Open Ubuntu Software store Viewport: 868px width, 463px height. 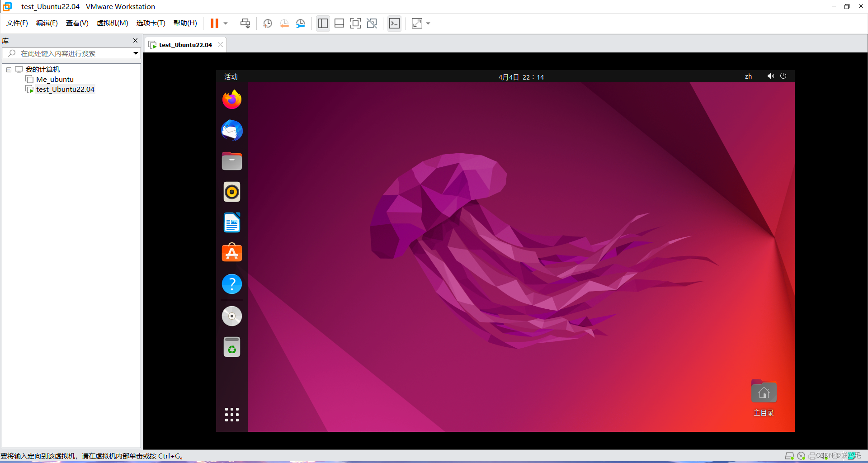(x=232, y=253)
